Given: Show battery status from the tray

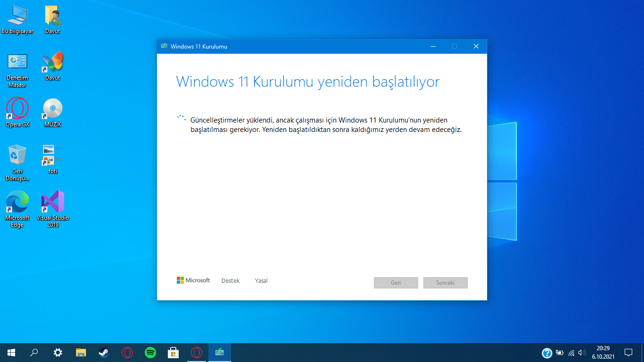Looking at the screenshot, I should [560, 353].
